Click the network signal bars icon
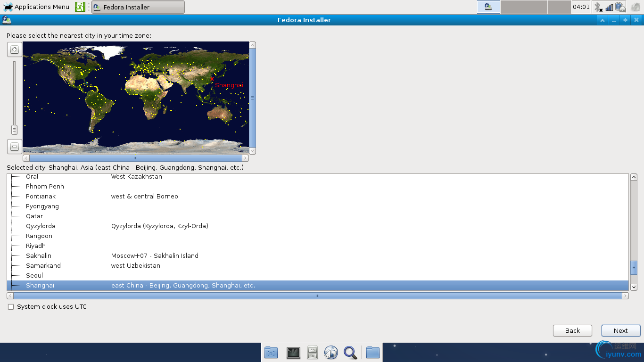The image size is (644, 362). 609,7
